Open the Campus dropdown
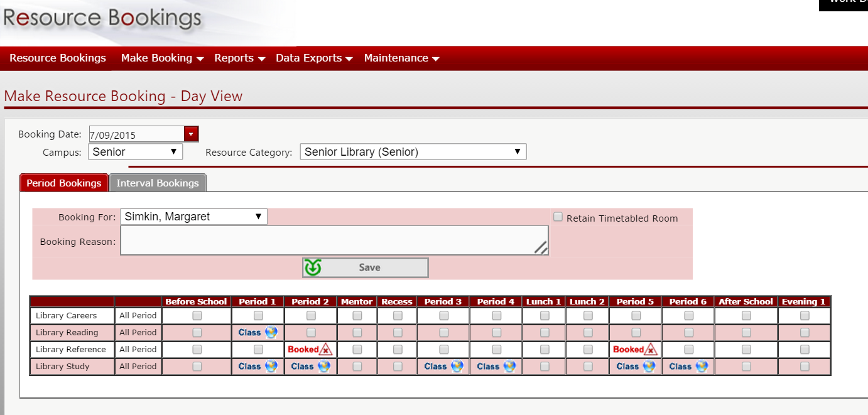868x415 pixels. (136, 152)
